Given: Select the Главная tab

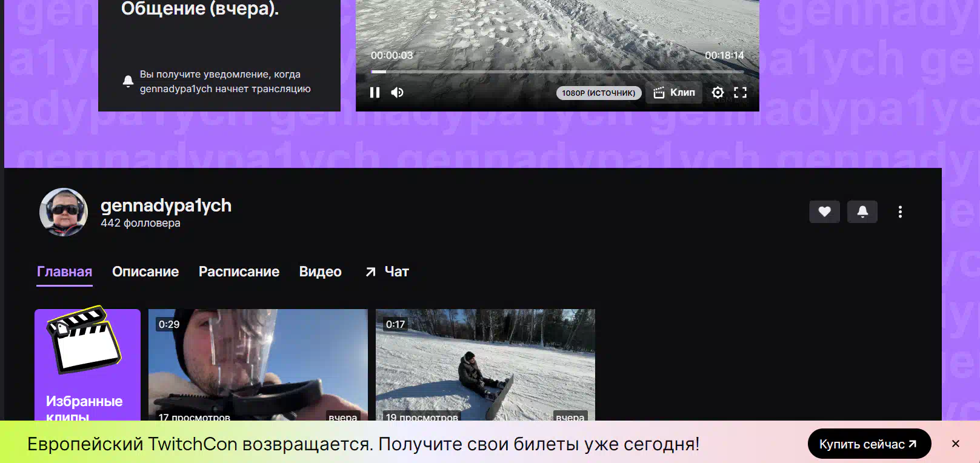Looking at the screenshot, I should tap(65, 271).
